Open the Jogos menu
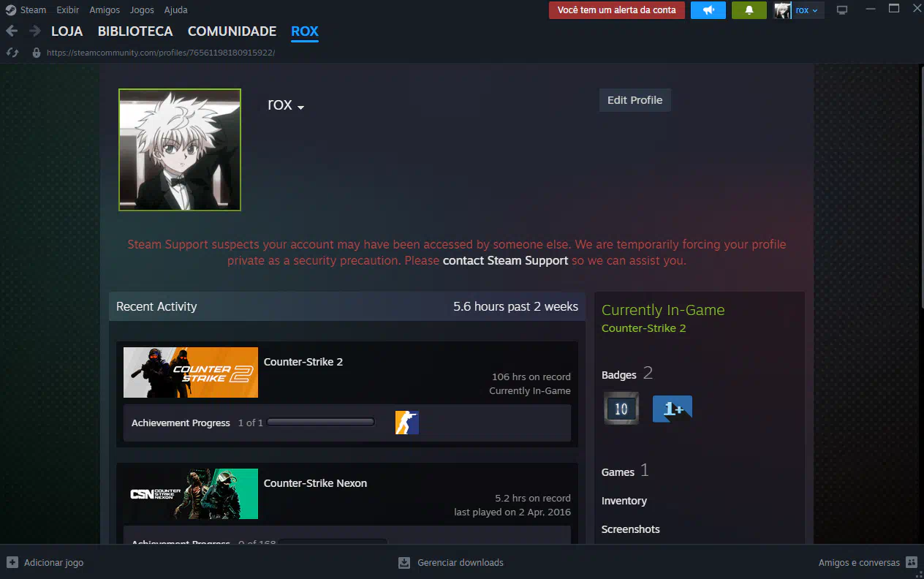Viewport: 924px width, 579px height. [142, 10]
